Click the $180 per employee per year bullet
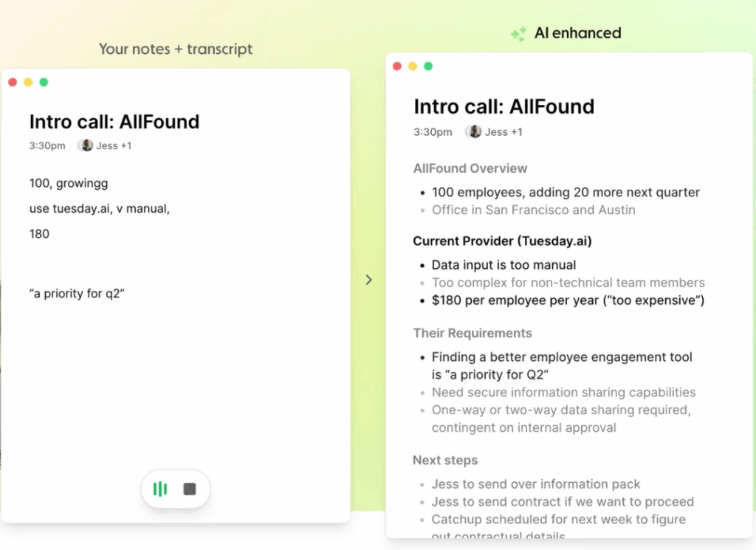Viewport: 756px width, 550px height. [568, 300]
